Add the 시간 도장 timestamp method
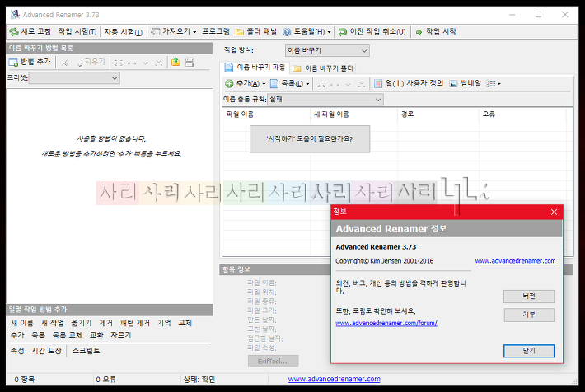 pyautogui.click(x=47, y=351)
